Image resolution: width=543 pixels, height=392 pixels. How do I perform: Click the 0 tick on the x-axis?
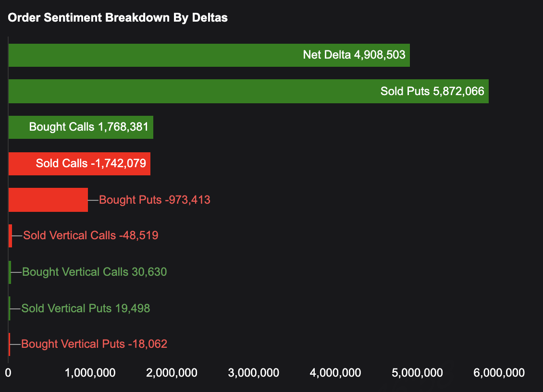pyautogui.click(x=8, y=372)
